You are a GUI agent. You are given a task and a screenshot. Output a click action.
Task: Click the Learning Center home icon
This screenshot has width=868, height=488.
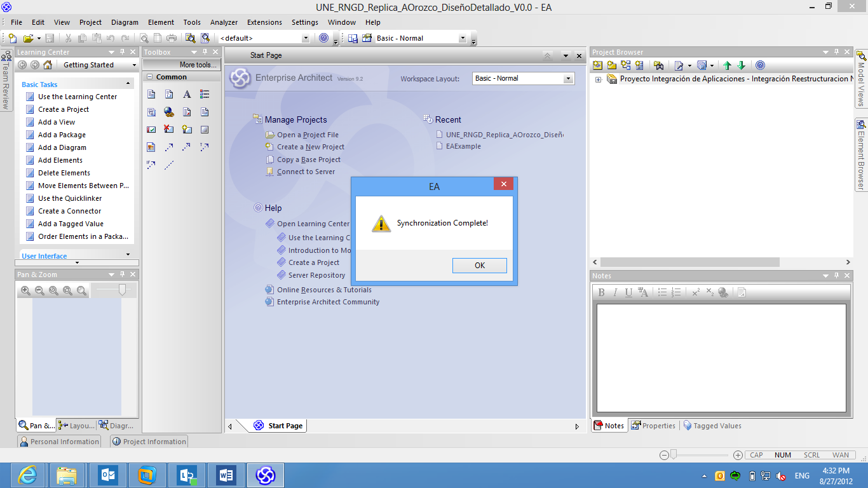(x=48, y=65)
